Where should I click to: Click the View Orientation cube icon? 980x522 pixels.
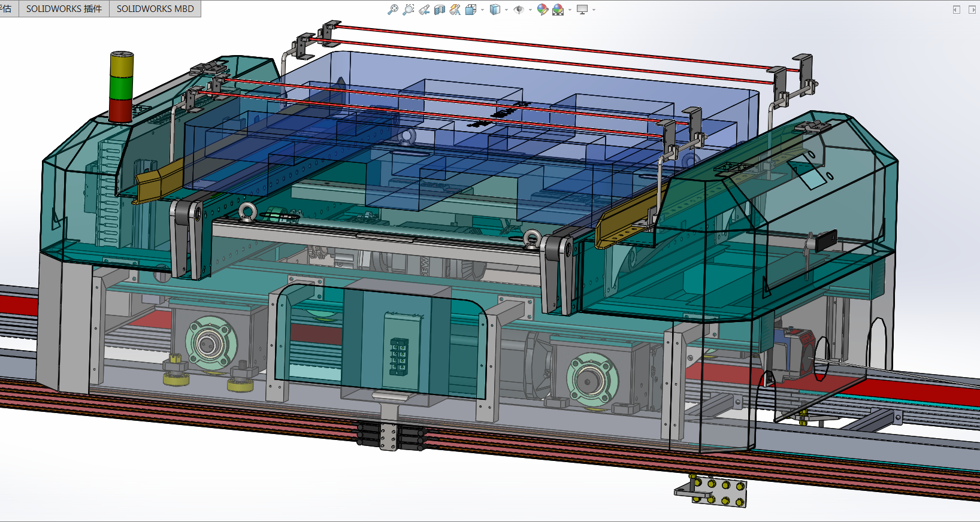[471, 10]
